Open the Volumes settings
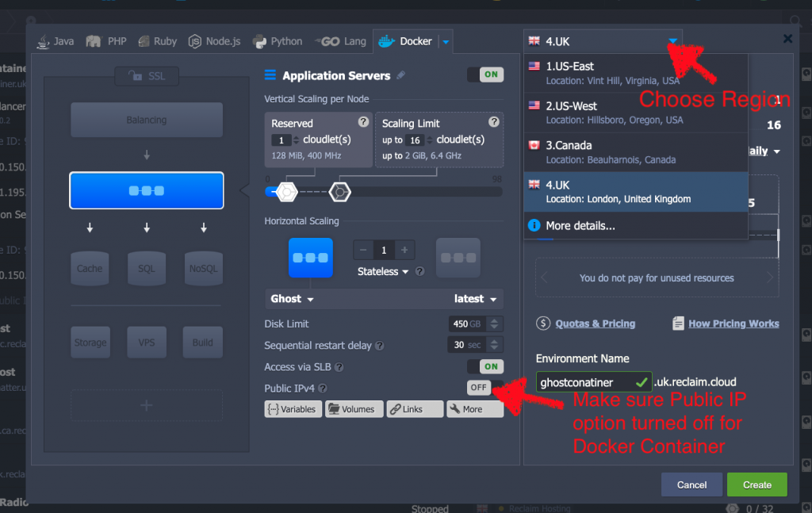Screen dimensions: 812x513 tap(354, 409)
